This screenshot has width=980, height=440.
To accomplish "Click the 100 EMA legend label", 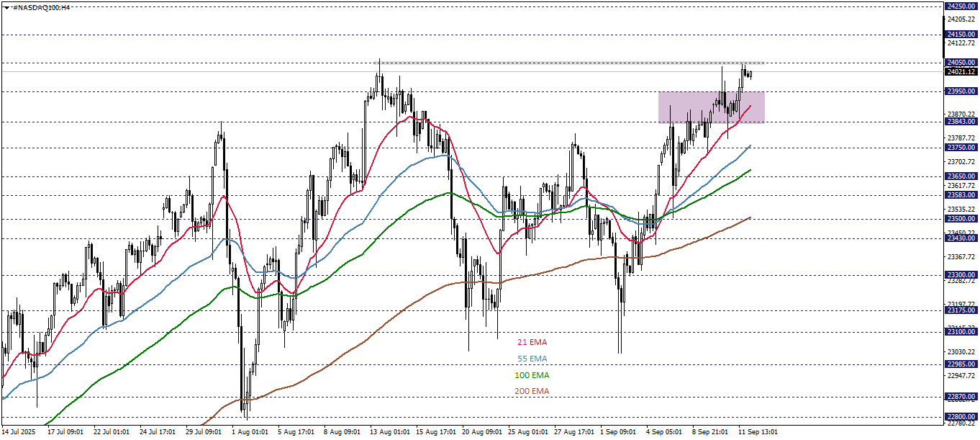I will point(532,375).
